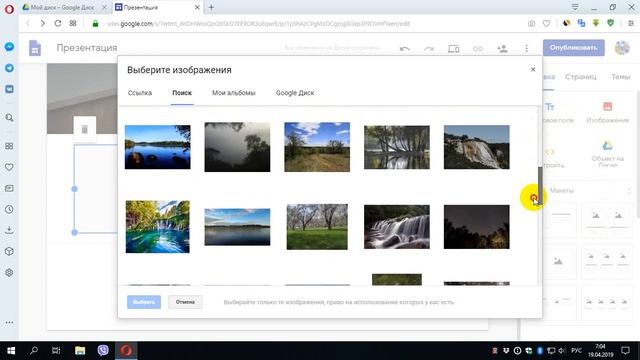
Task: Collapse the Макеты section
Action: pos(629,191)
